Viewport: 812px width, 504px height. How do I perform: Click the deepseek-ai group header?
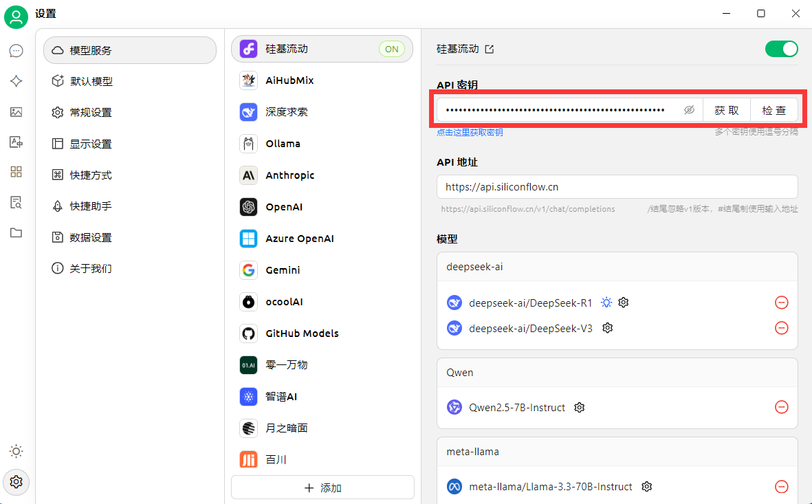coord(617,267)
